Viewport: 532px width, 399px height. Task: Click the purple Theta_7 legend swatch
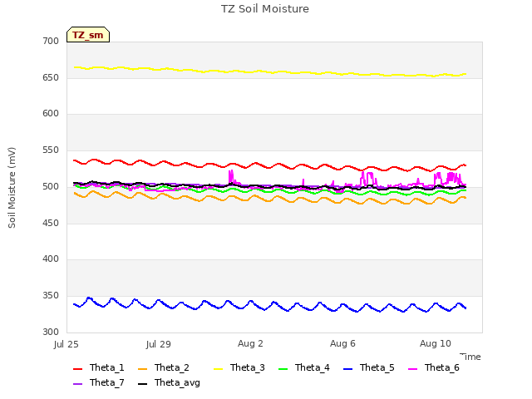click(x=77, y=384)
